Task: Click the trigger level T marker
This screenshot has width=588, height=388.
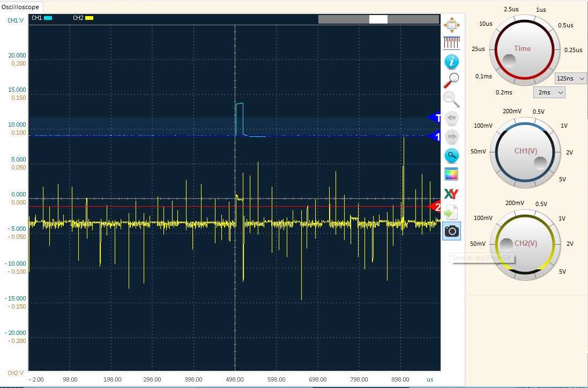Action: 435,118
